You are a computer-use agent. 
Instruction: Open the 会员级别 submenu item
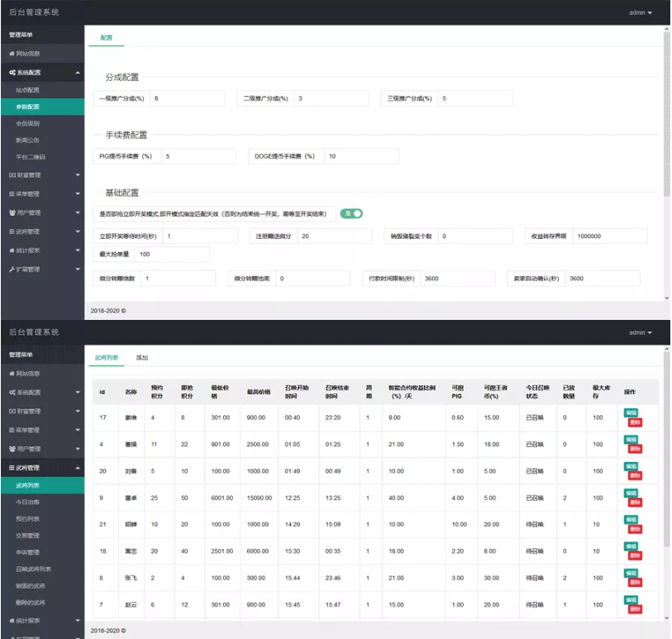27,123
